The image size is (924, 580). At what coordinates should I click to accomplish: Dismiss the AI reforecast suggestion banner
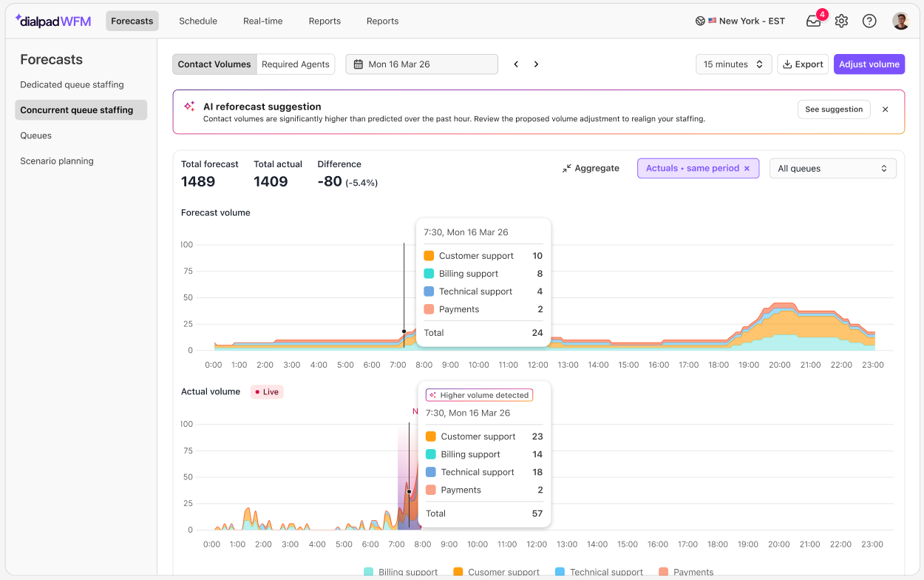tap(886, 109)
